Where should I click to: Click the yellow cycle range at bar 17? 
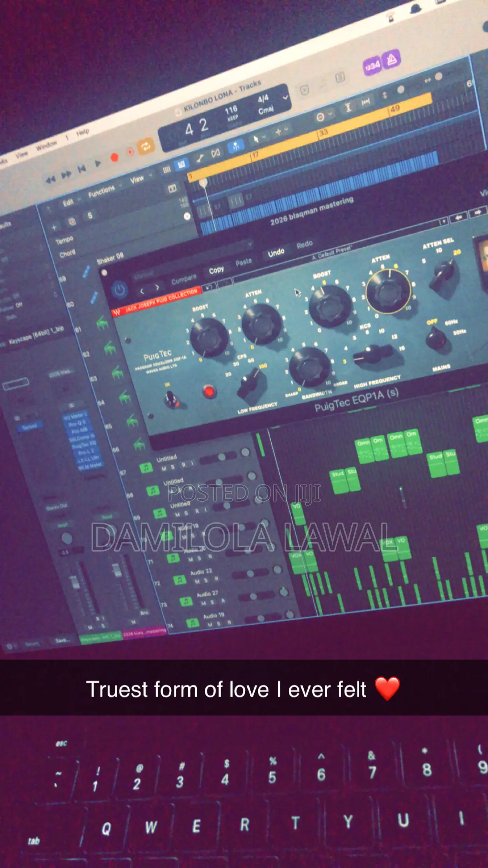(255, 155)
